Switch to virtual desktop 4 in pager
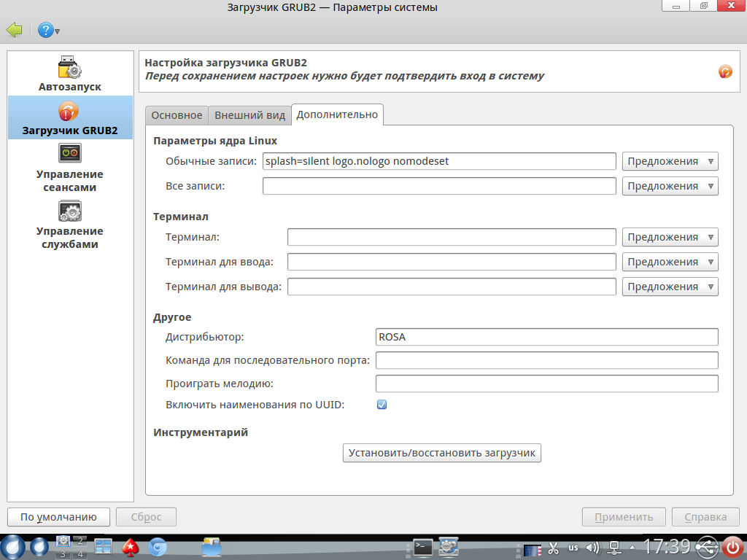This screenshot has width=747, height=560. (x=80, y=554)
